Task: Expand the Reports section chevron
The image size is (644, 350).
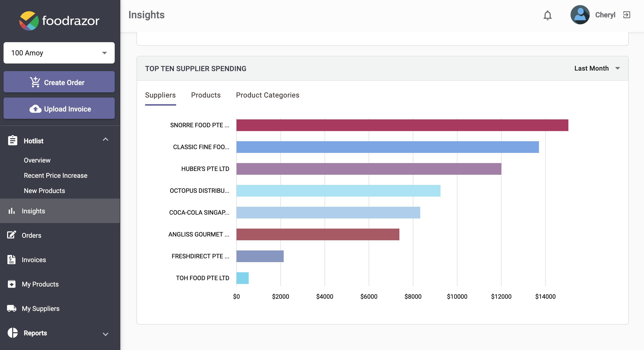Action: coord(106,334)
